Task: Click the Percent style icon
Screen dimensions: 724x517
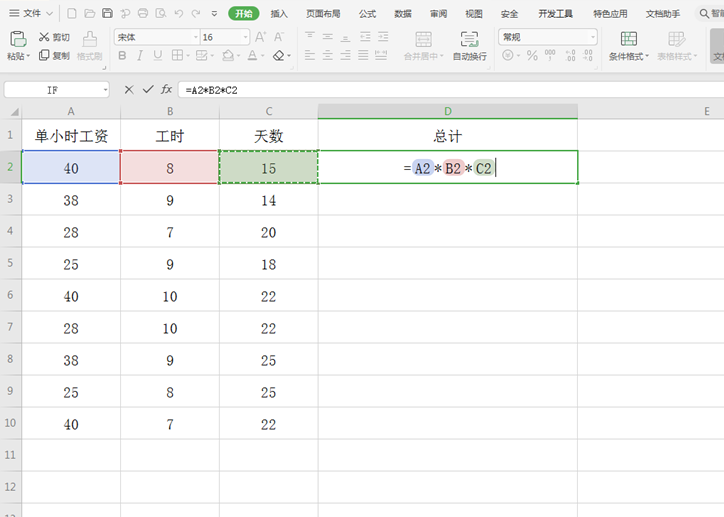Action: [532, 56]
